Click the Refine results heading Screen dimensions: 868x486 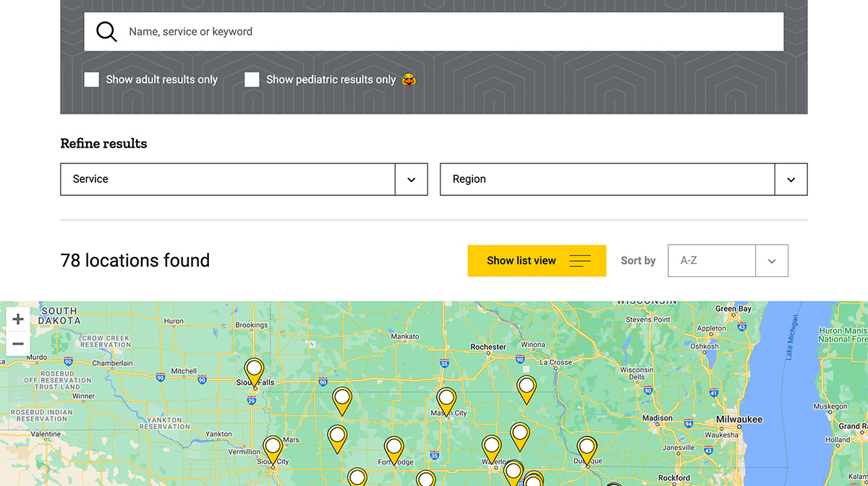tap(103, 143)
